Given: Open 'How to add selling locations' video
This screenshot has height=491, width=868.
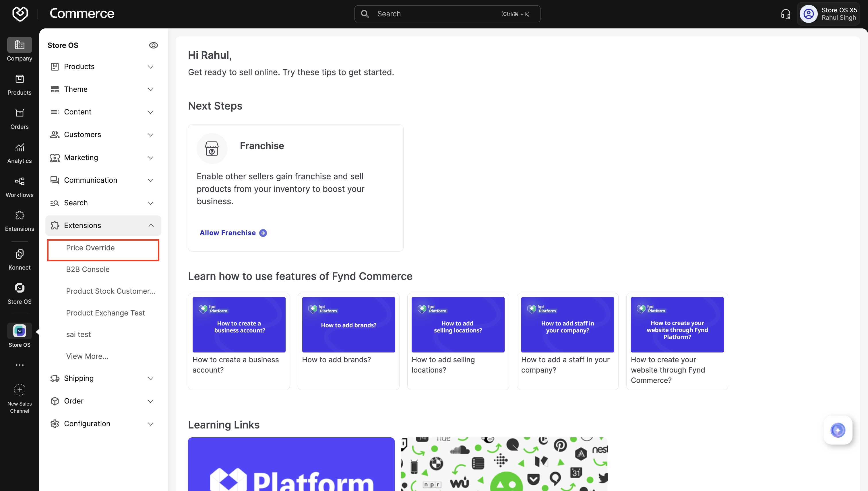Looking at the screenshot, I should pyautogui.click(x=458, y=341).
